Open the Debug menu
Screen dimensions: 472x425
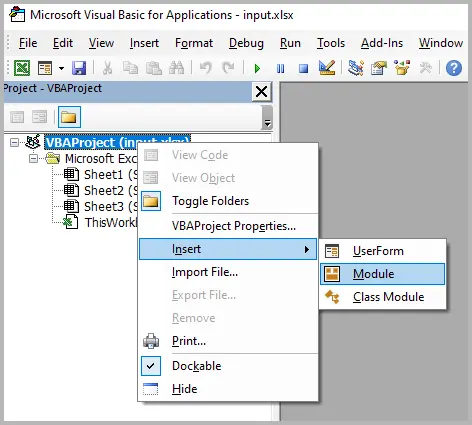[246, 43]
